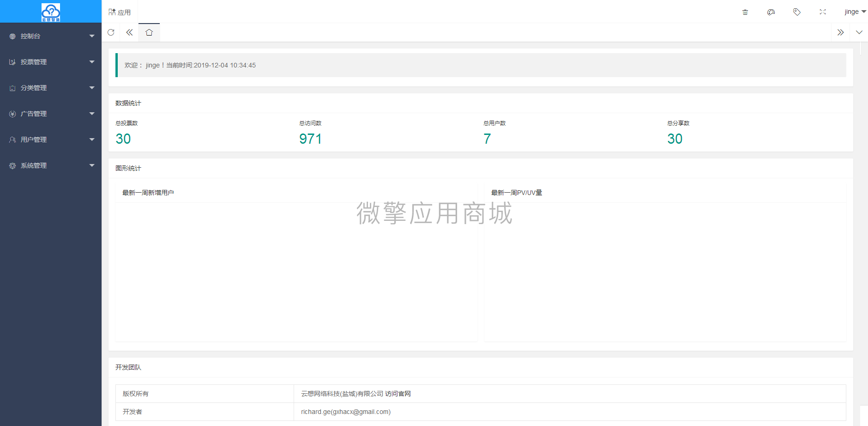Viewport: 868px width, 426px height.
Task: Click the 开发团队 card header
Action: tap(481, 367)
